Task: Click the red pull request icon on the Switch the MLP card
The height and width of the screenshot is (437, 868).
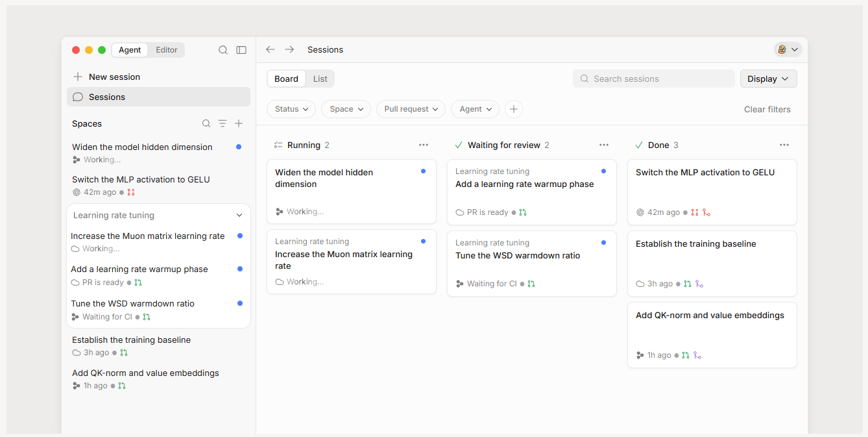Action: pos(695,212)
